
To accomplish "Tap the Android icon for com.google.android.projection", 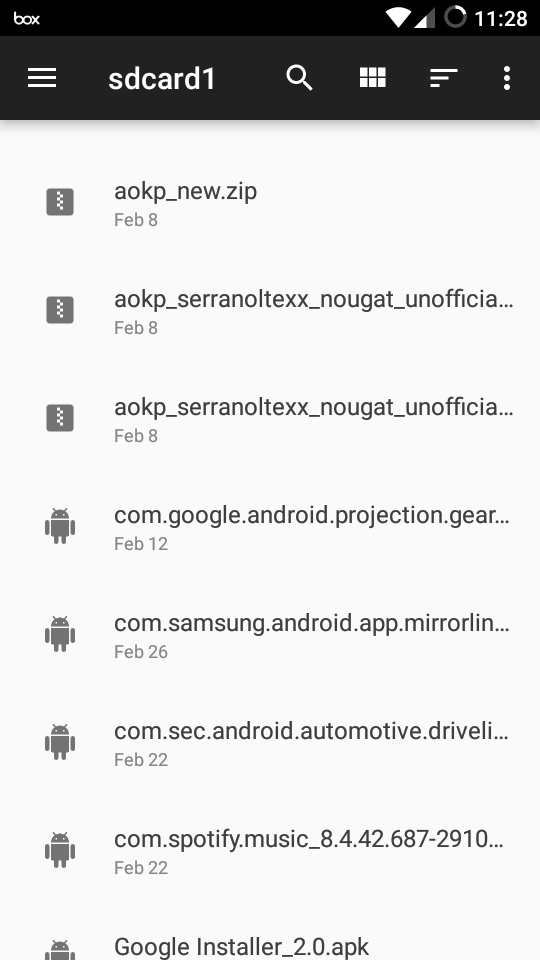I will tap(60, 526).
